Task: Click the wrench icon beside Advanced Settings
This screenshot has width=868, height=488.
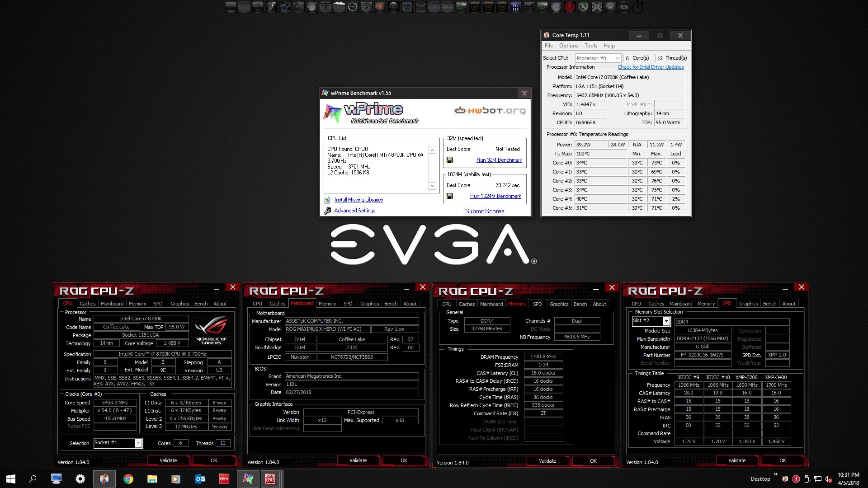Action: (x=327, y=211)
